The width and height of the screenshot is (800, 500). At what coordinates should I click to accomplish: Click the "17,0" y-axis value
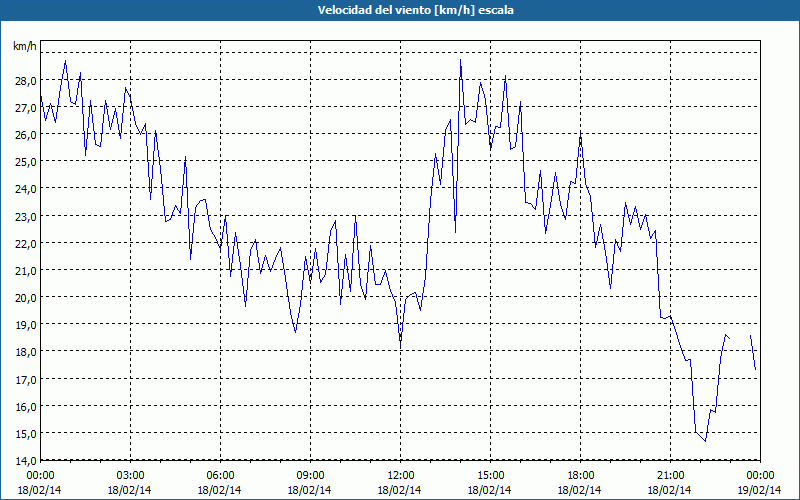pos(27,379)
